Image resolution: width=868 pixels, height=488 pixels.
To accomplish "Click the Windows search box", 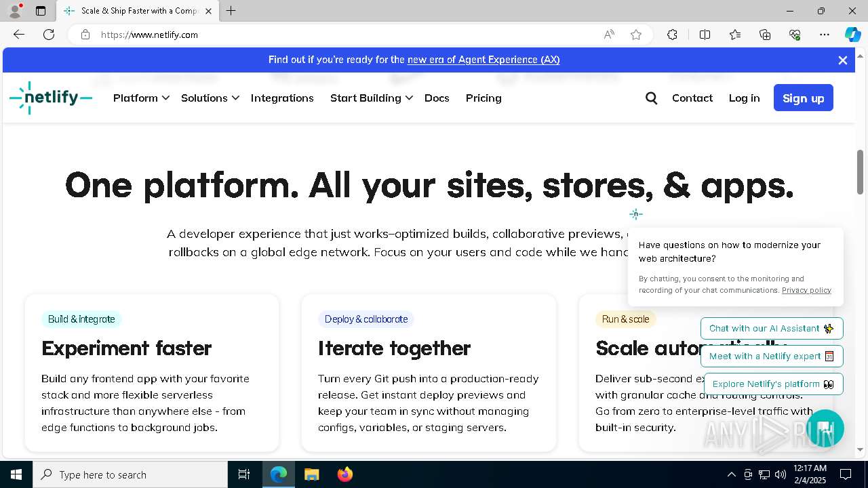I will pos(130,474).
